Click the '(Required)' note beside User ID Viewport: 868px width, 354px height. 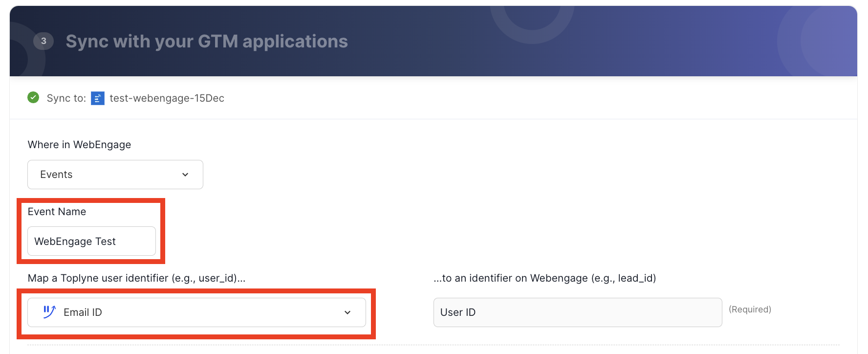pyautogui.click(x=750, y=310)
